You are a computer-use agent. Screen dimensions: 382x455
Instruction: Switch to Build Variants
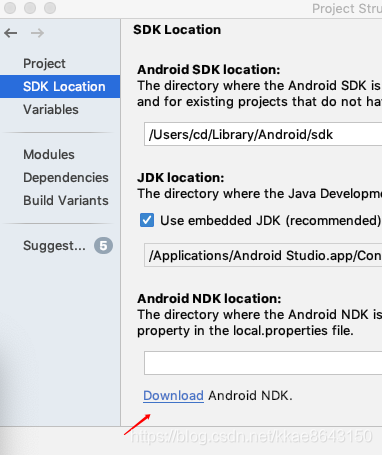coord(66,201)
